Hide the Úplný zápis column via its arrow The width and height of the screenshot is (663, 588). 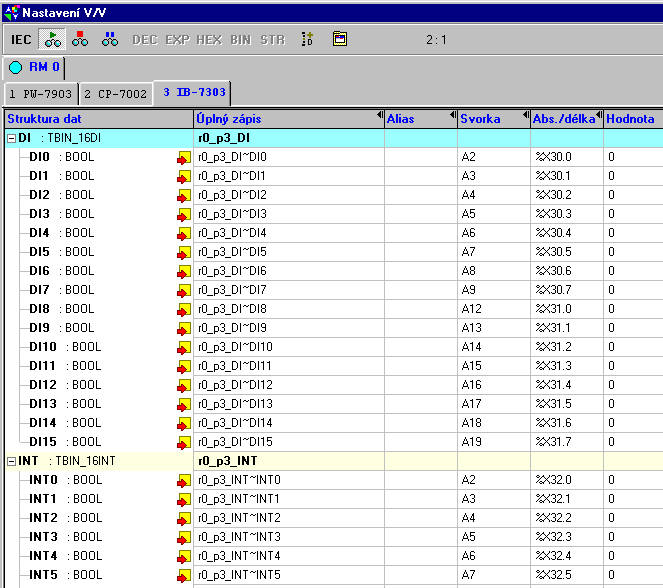click(380, 115)
